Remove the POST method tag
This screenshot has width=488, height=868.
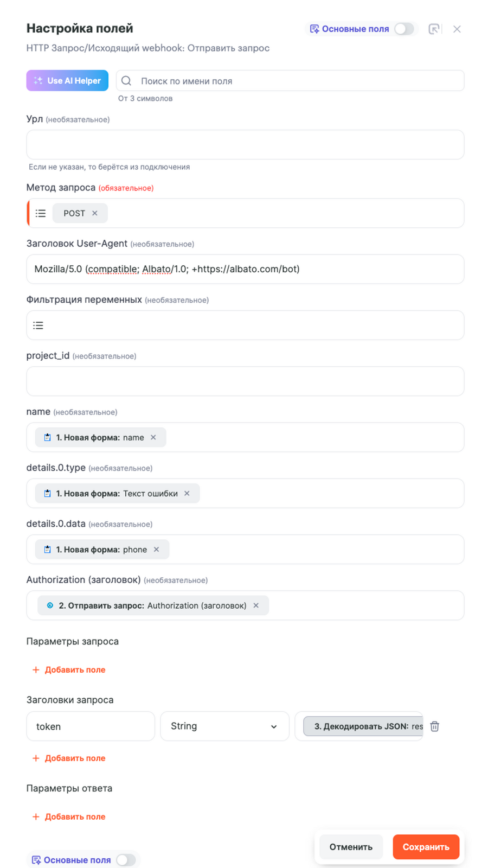(95, 213)
